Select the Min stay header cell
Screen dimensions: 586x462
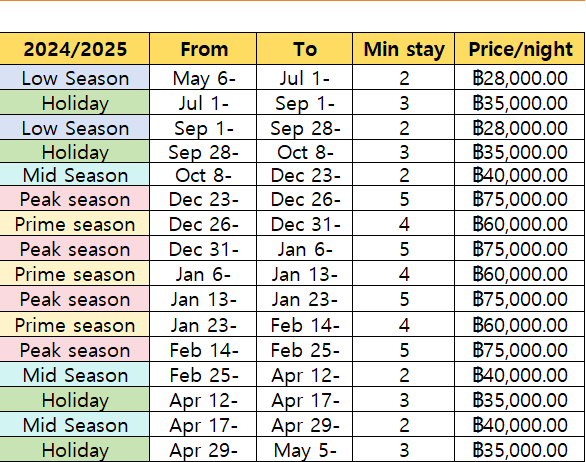click(404, 49)
